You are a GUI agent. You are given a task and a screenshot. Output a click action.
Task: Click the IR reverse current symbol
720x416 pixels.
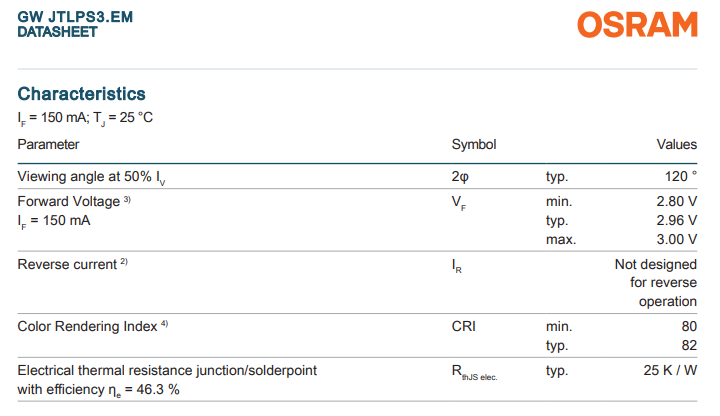click(457, 266)
